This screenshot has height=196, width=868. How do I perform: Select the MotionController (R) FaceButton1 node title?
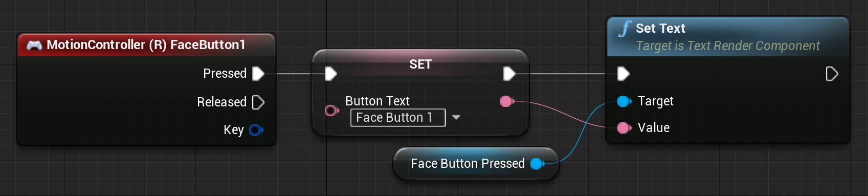[x=146, y=45]
